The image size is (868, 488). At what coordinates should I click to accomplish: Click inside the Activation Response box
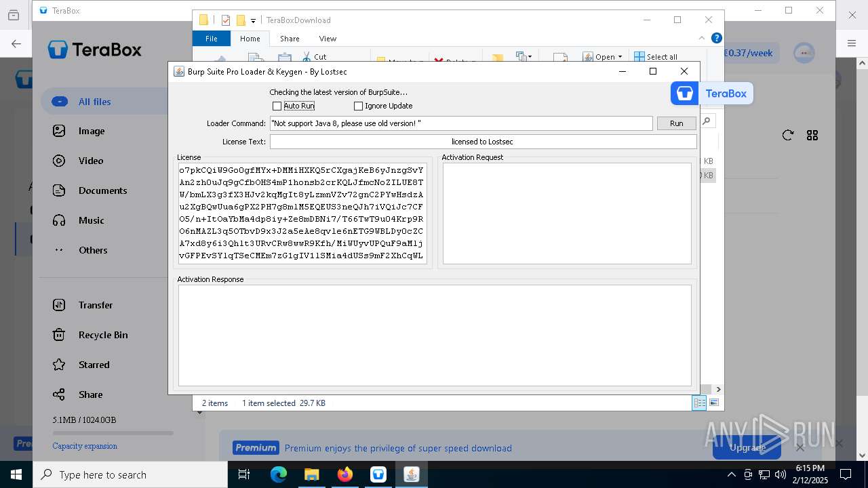tap(435, 335)
